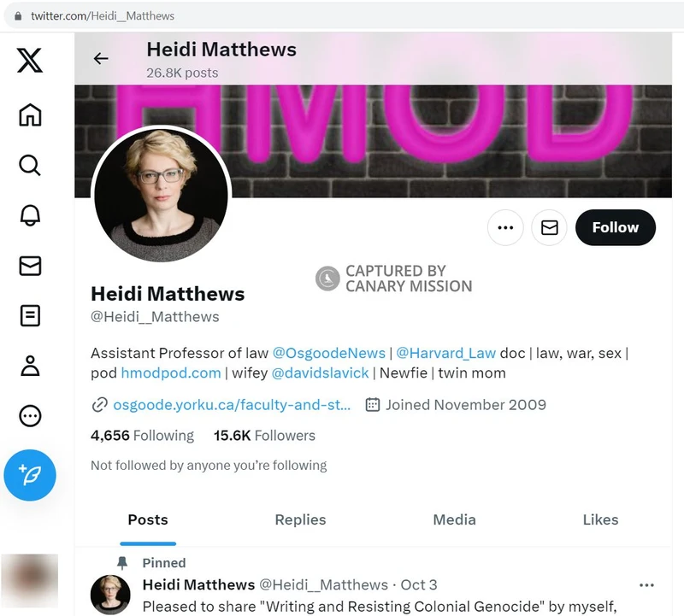Open the More sidebar menu
Viewport: 684px width, 616px height.
click(x=29, y=416)
